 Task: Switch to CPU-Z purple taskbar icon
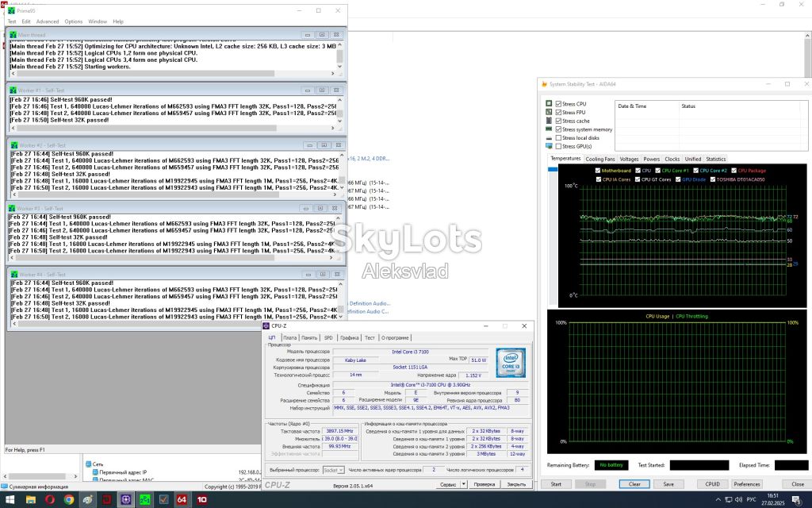(126, 500)
